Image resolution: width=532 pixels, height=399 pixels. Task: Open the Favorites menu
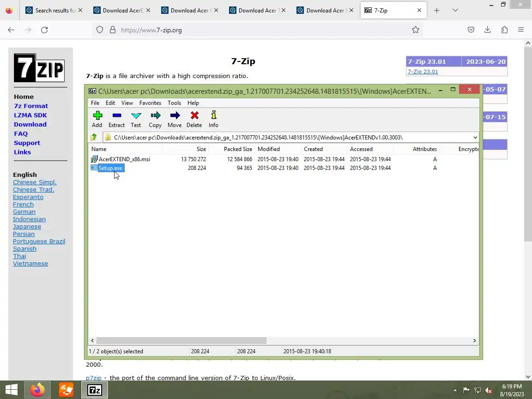[150, 103]
